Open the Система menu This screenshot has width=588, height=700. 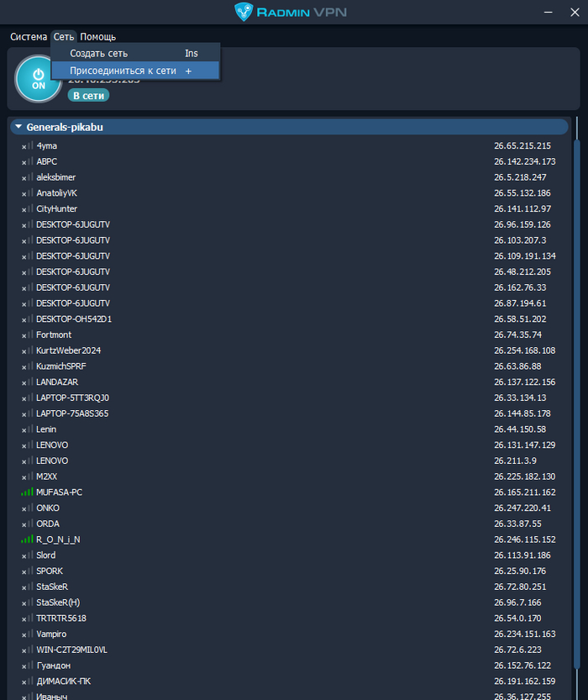(x=29, y=37)
